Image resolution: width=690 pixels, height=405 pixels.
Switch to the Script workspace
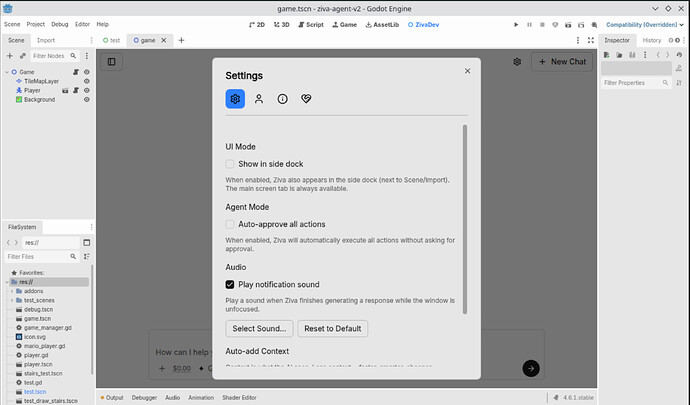311,25
